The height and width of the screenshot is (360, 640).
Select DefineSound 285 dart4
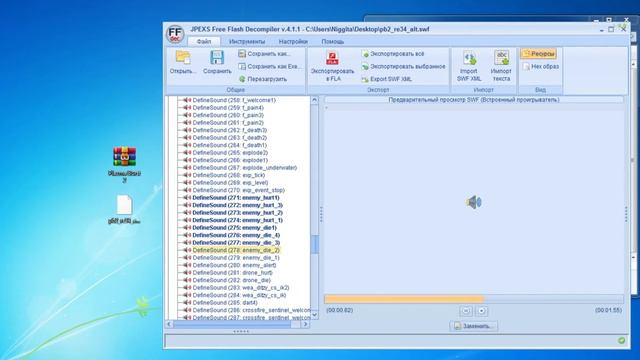(x=225, y=303)
